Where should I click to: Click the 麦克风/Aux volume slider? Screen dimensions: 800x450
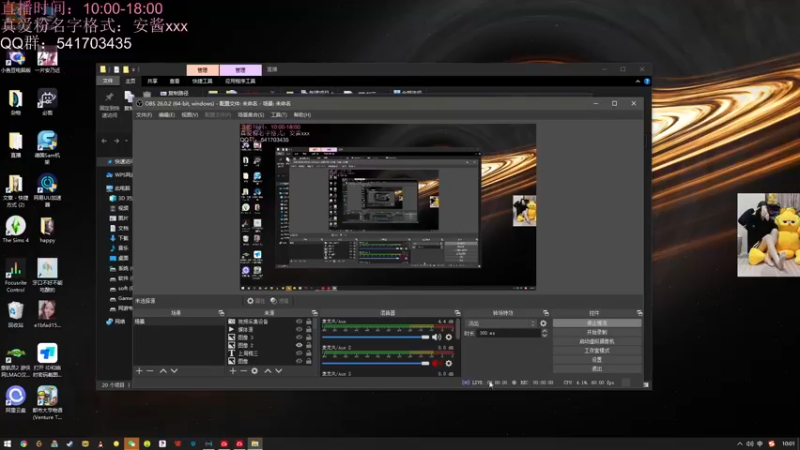coord(376,337)
